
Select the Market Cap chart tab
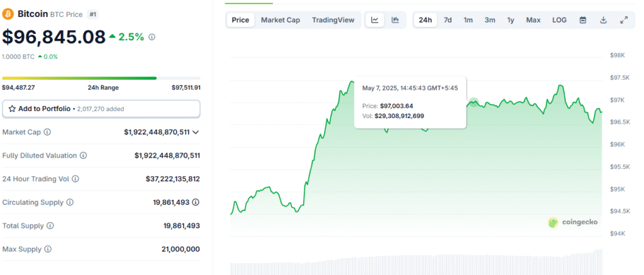point(280,20)
